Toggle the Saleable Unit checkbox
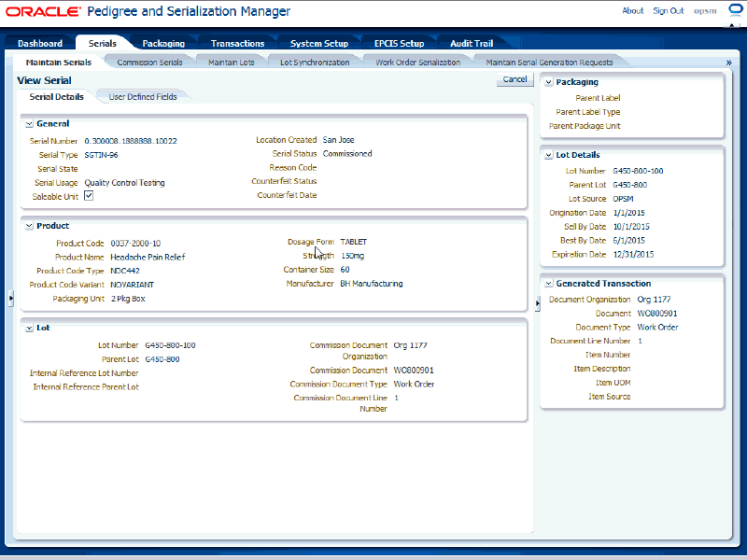The width and height of the screenshot is (747, 560). 89,196
